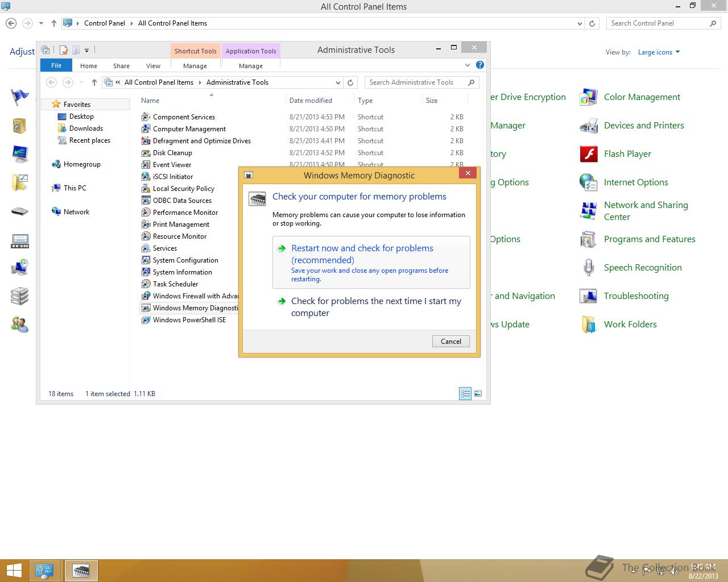Click the Control Panel taskbar icon
Screen dimensions: 728x582
coord(44,570)
